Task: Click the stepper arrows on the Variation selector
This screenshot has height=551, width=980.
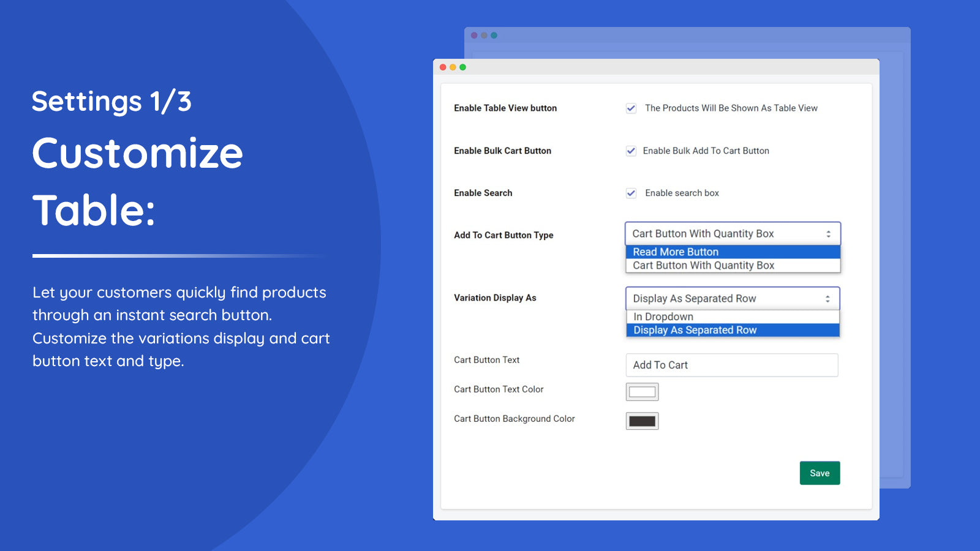Action: click(x=829, y=298)
